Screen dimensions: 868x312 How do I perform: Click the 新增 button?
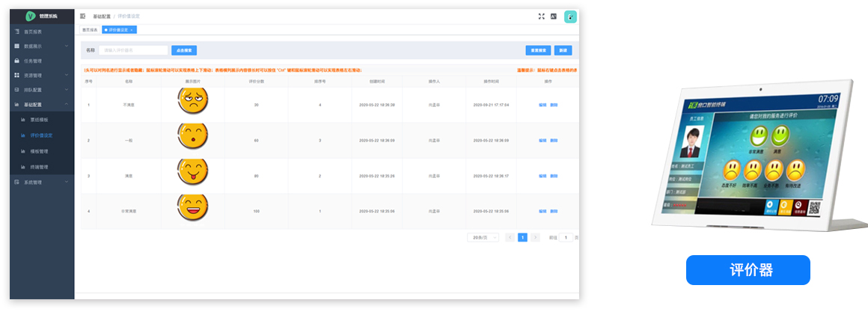pyautogui.click(x=563, y=50)
